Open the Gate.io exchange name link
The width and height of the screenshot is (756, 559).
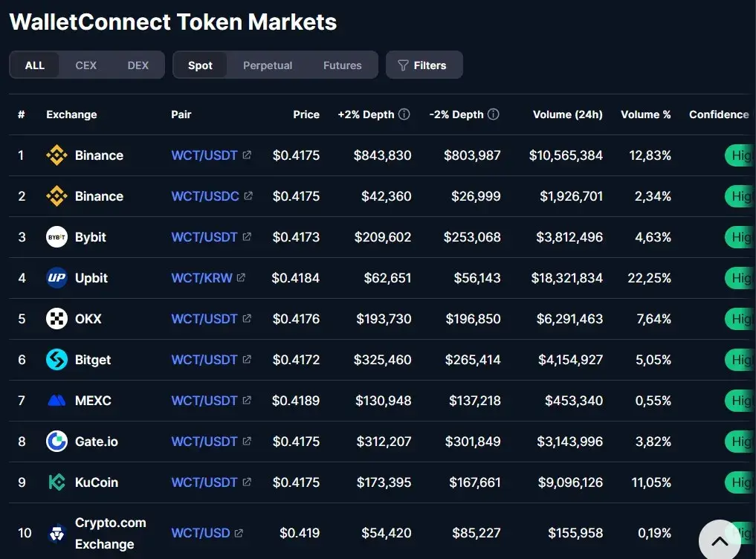[x=97, y=442]
